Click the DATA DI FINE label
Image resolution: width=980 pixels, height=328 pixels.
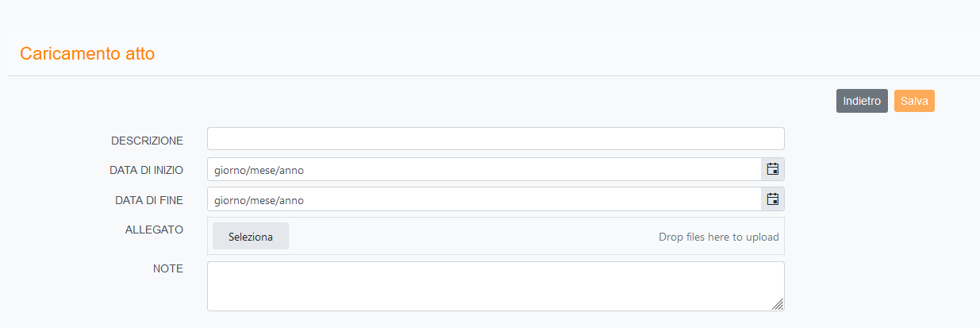click(149, 200)
